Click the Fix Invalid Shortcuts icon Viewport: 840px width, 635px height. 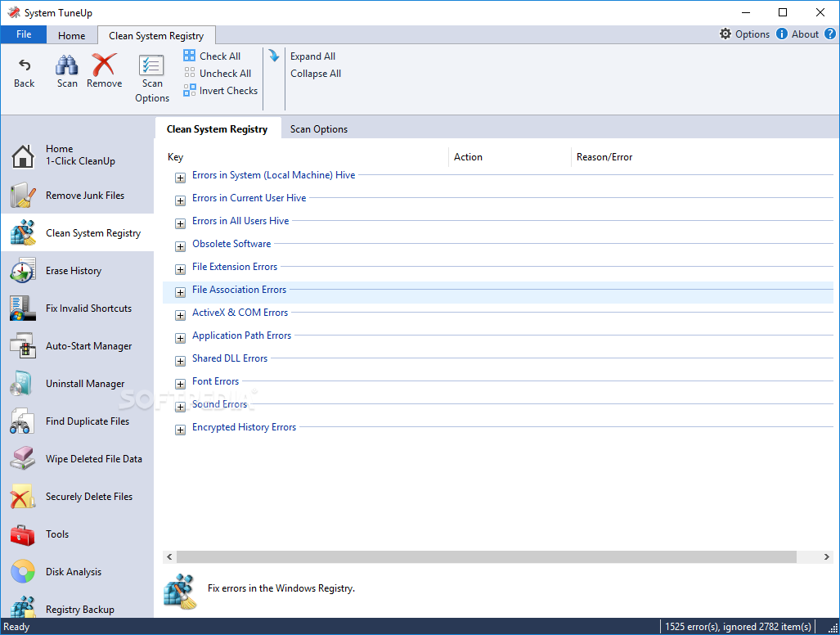click(23, 308)
